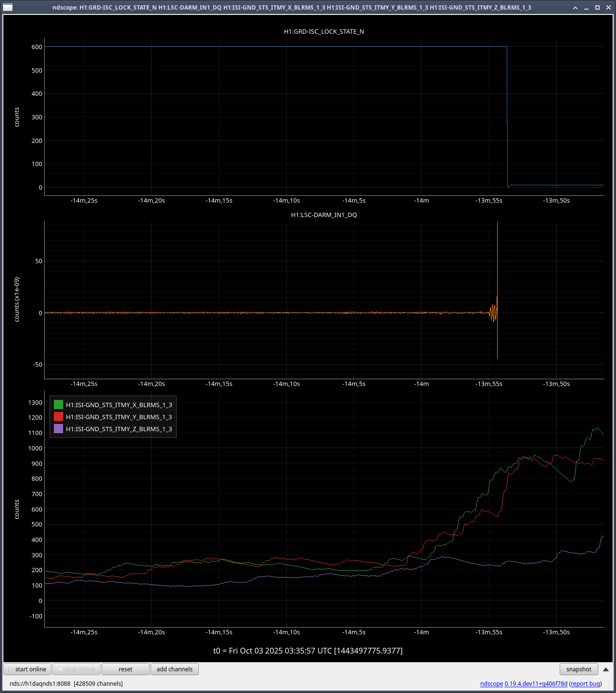
Task: Click the shade-up arrow in title bar
Action: click(575, 8)
